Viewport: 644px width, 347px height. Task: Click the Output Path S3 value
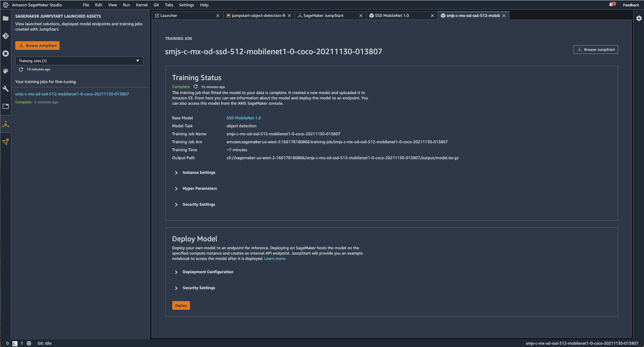[x=343, y=158]
